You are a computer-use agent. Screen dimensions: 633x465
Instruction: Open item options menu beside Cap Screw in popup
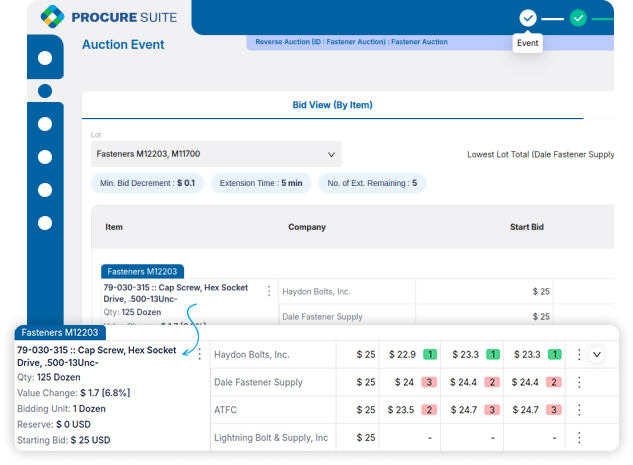(199, 354)
